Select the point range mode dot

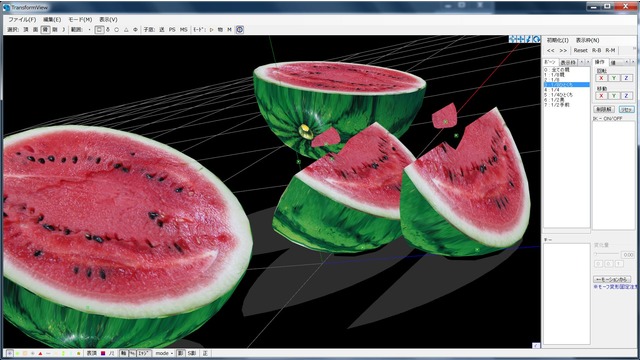(89, 29)
